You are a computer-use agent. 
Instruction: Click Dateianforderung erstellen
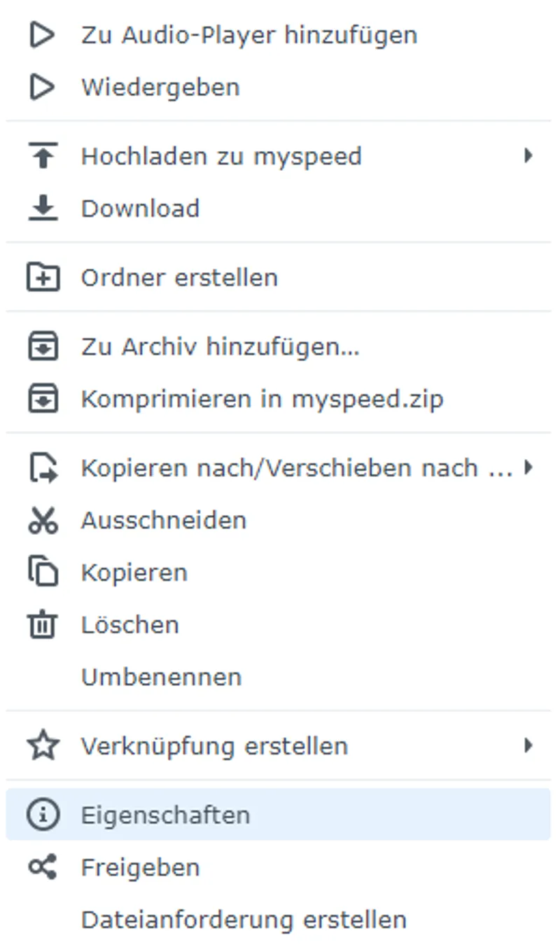[244, 918]
